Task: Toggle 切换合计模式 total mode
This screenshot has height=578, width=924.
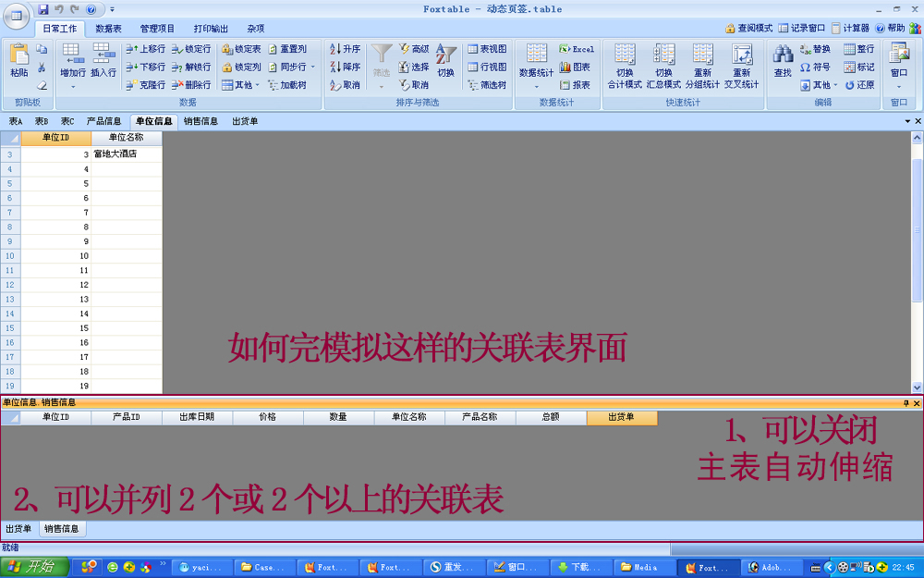Action: [x=625, y=66]
